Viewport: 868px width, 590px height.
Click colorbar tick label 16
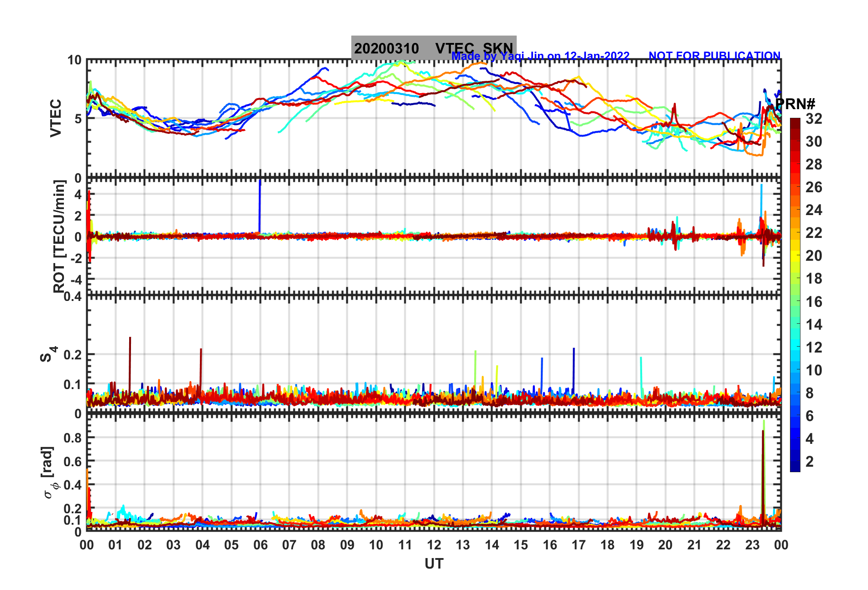point(814,302)
